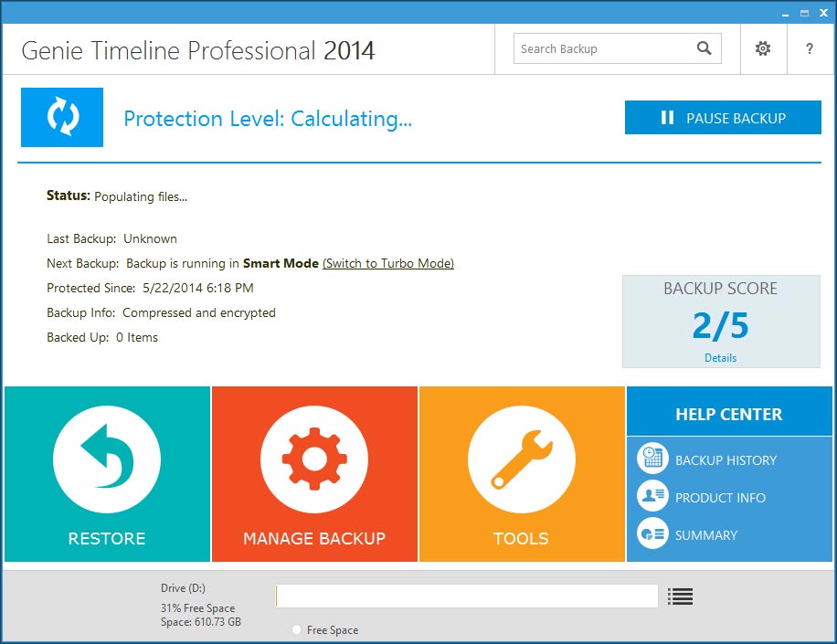Open the RESTORE label tile

(x=107, y=538)
